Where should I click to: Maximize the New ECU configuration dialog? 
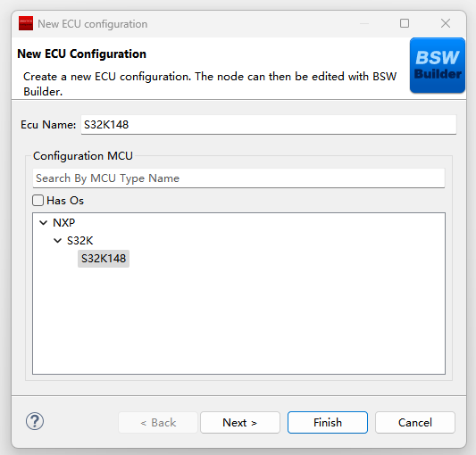[x=405, y=23]
